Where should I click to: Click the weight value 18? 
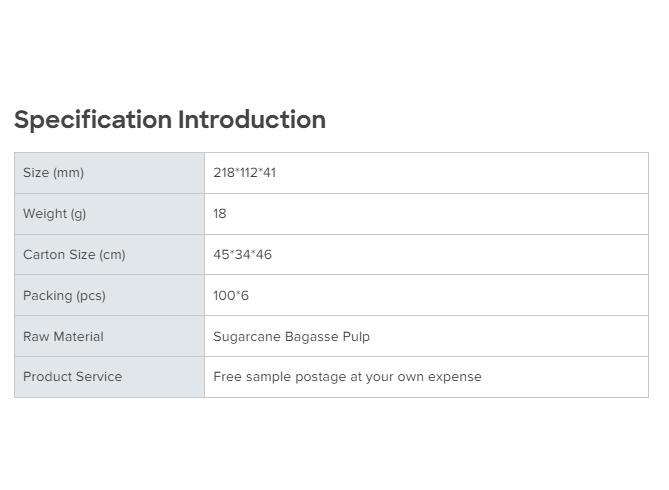[220, 214]
